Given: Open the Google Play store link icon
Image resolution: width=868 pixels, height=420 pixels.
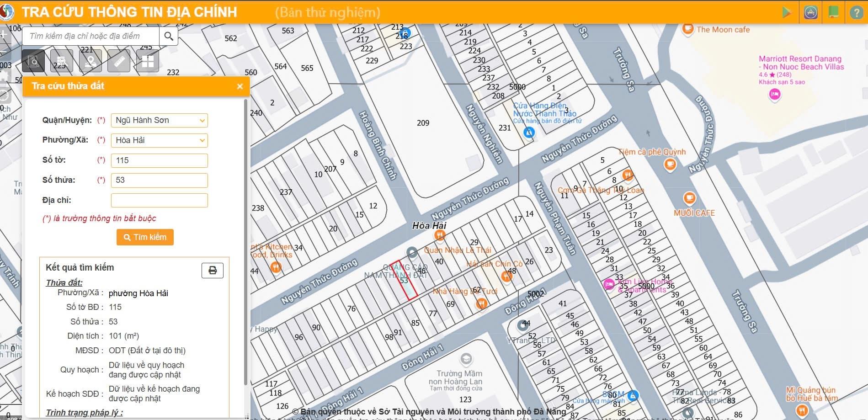Looking at the screenshot, I should click(x=787, y=12).
